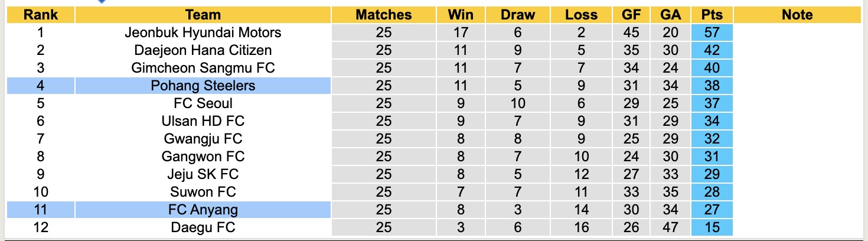
Task: Click FC Seoul team name
Action: tap(203, 103)
